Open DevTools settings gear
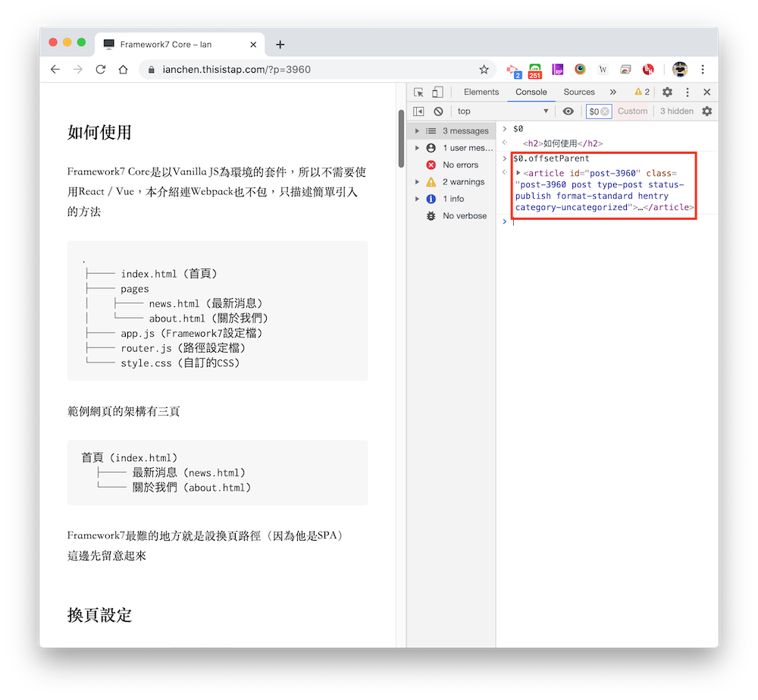The height and width of the screenshot is (700, 758). point(667,92)
